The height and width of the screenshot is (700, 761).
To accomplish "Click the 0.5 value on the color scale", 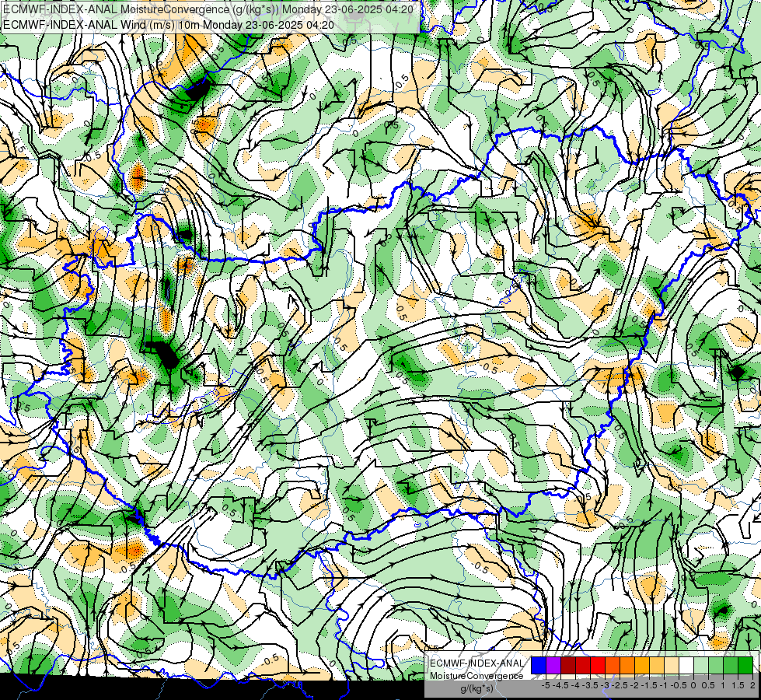I will click(708, 685).
